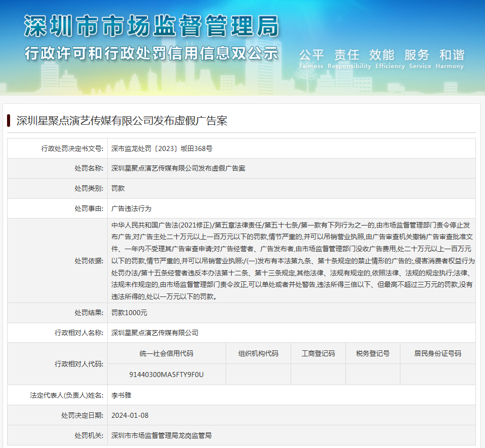
Task: Select the penalty document number 深市监龙处罚〔2023〕坂田368号
Action: tap(162, 148)
